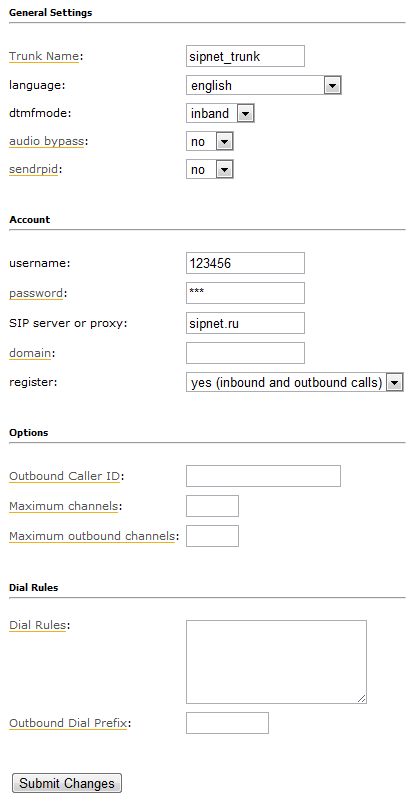This screenshot has height=798, width=416.
Task: Open the sendrpid dropdown
Action: [209, 169]
